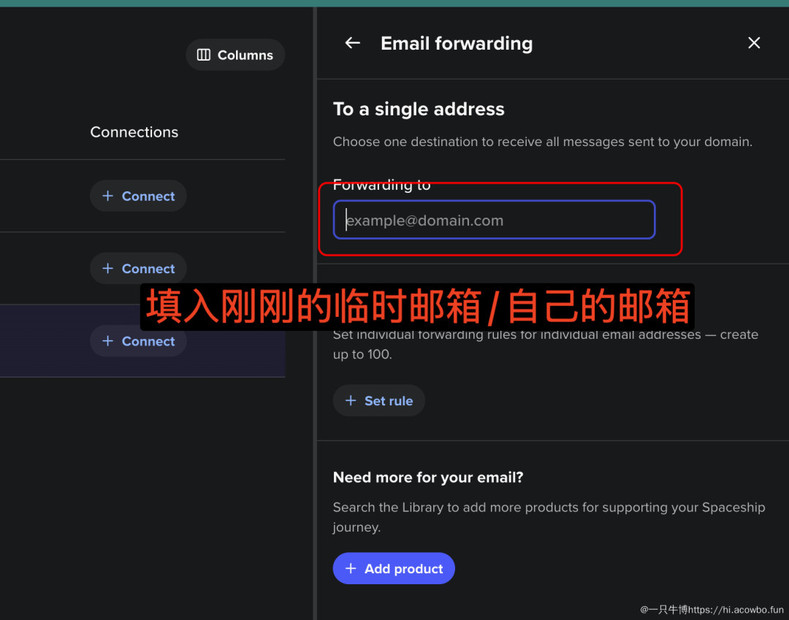Click the plus icon on Add product
Image resolution: width=789 pixels, height=620 pixels.
click(x=351, y=569)
